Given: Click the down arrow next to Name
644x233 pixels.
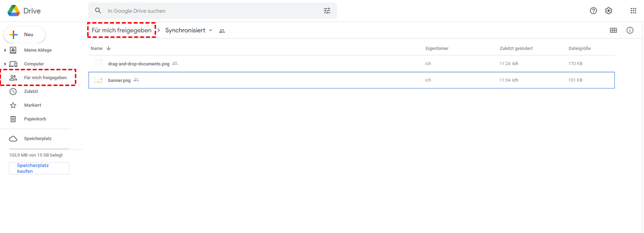Looking at the screenshot, I should click(109, 48).
